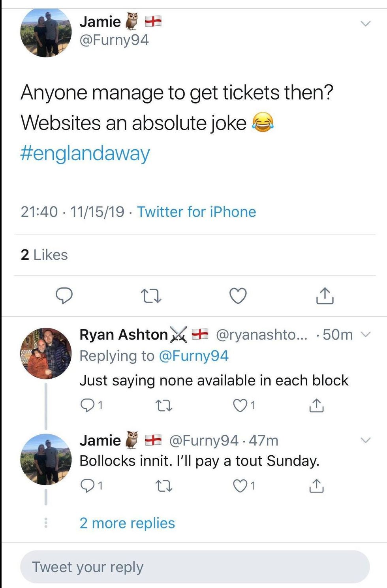Open options chevron on Ryan Ashton's reply
The width and height of the screenshot is (387, 588).
pos(366,335)
